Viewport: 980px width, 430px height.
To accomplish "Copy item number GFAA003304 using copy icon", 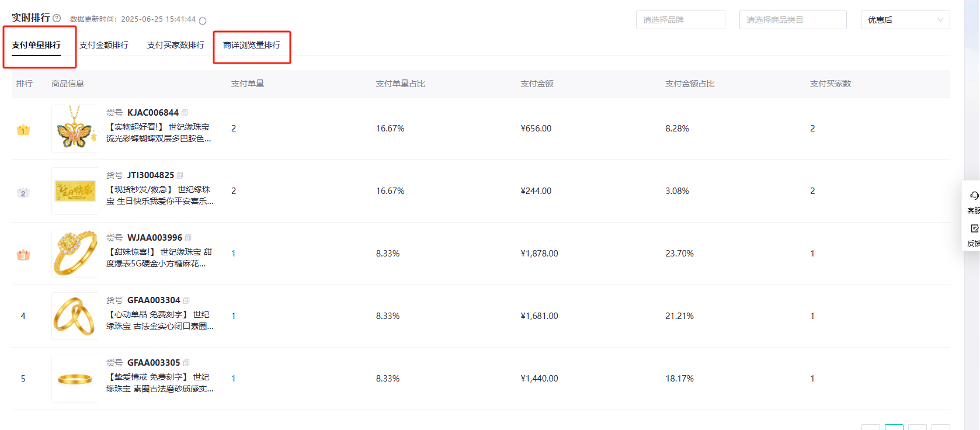I will [186, 300].
